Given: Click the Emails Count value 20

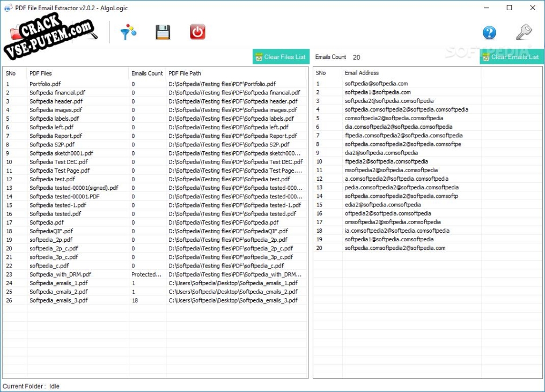Looking at the screenshot, I should (356, 57).
